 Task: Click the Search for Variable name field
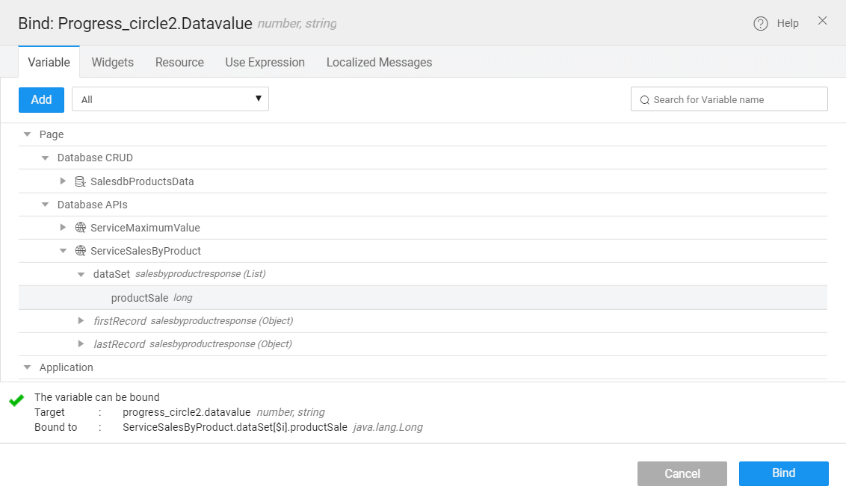click(736, 99)
